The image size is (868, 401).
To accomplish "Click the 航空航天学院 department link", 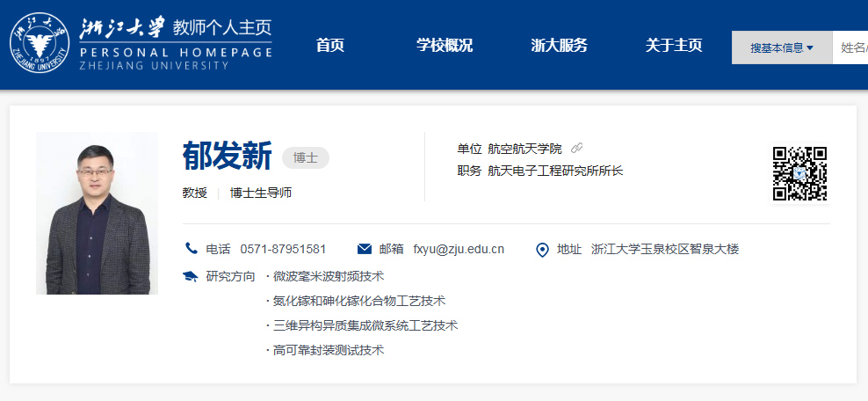I will coord(524,149).
